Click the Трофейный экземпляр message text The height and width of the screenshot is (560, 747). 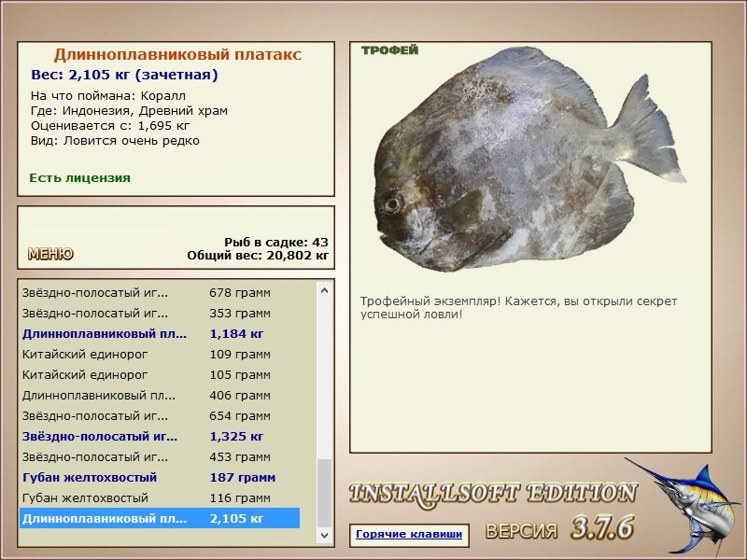coord(518,308)
